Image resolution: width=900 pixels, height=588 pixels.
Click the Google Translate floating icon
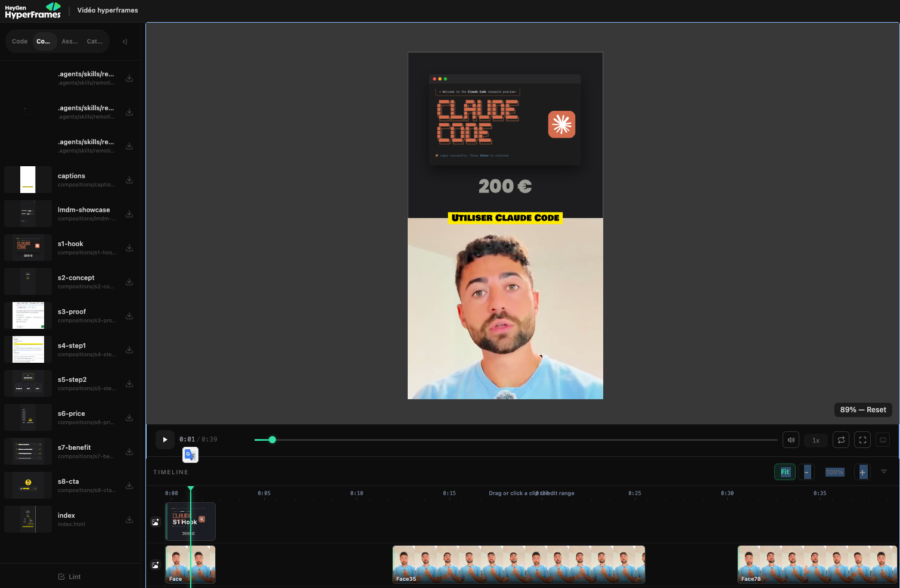(x=190, y=455)
